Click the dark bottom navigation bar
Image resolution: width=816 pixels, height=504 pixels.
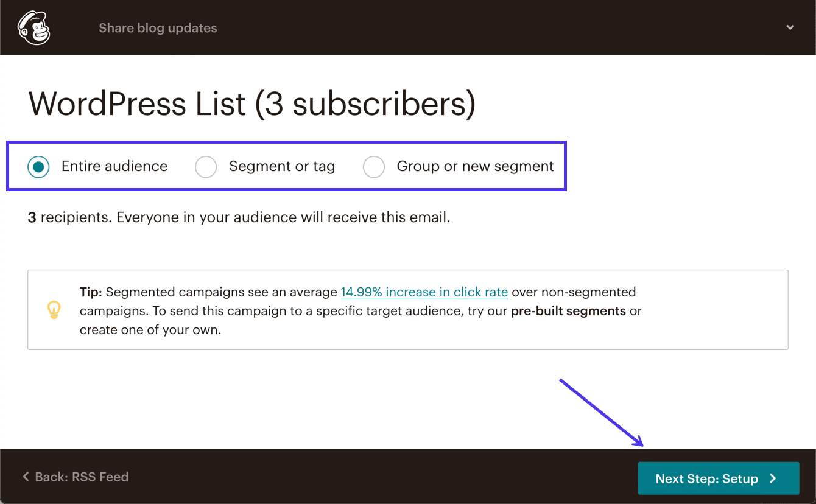tap(365, 477)
